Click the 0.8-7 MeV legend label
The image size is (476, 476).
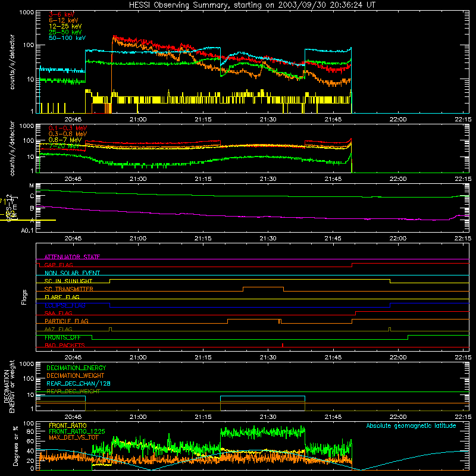tap(65, 140)
